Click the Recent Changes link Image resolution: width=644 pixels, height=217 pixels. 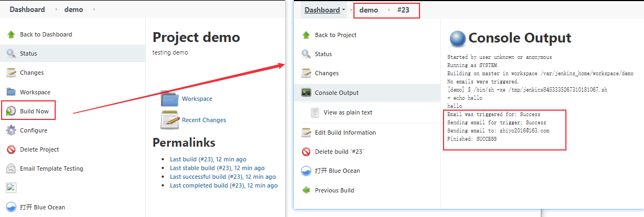click(204, 120)
